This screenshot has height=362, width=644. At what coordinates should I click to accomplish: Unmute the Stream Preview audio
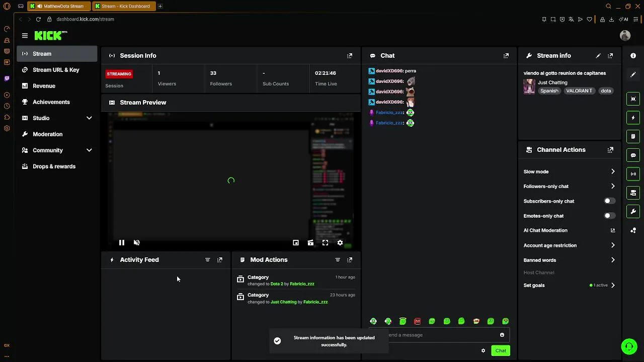pos(136,243)
